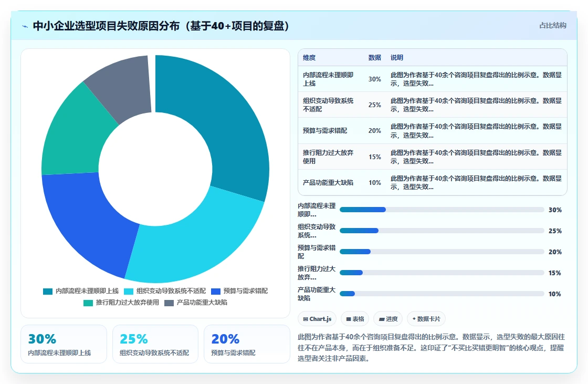Toggle the 组织变动导致系统不适配 legend swatch
The height and width of the screenshot is (384, 588).
click(129, 292)
